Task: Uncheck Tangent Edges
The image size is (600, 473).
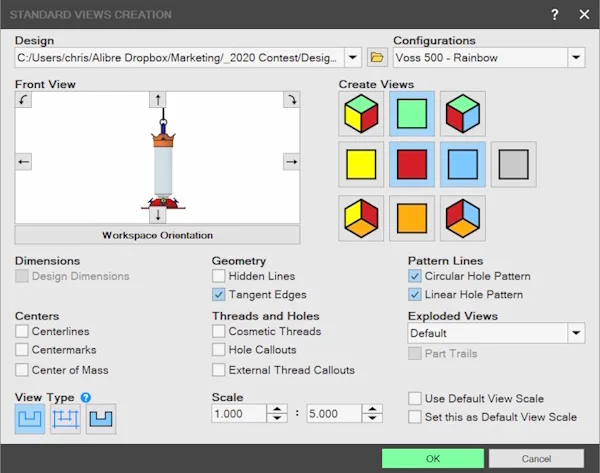Action: [218, 294]
